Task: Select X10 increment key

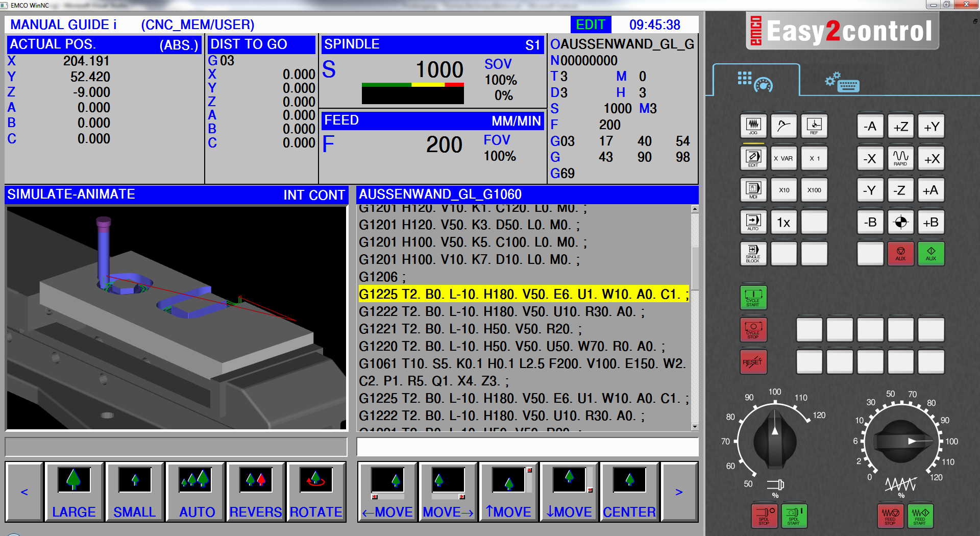Action: tap(783, 190)
